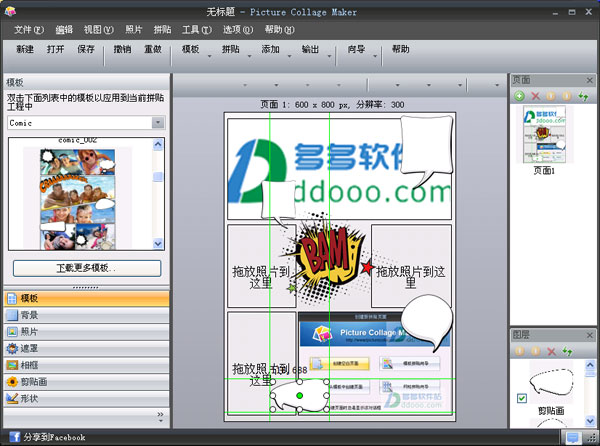Click 保存 in the toolbar
Screen dimensions: 600x446
(86, 49)
